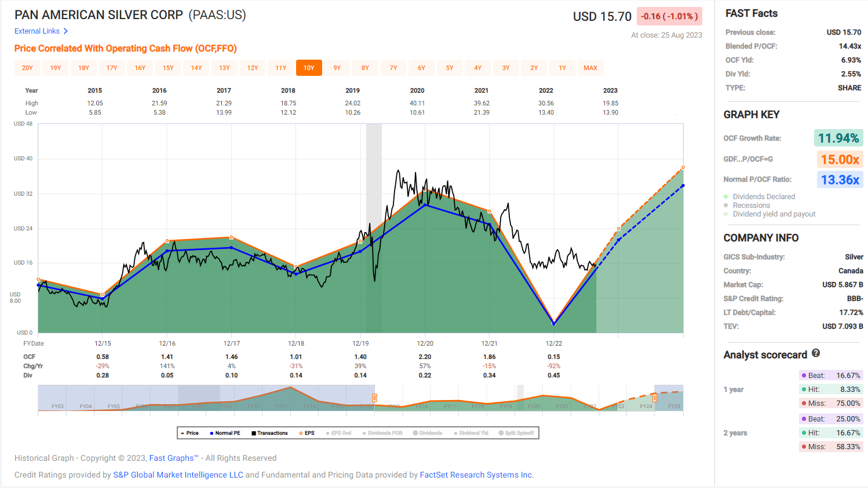The height and width of the screenshot is (488, 868).
Task: Click the 12/22 low point marker
Action: click(554, 324)
